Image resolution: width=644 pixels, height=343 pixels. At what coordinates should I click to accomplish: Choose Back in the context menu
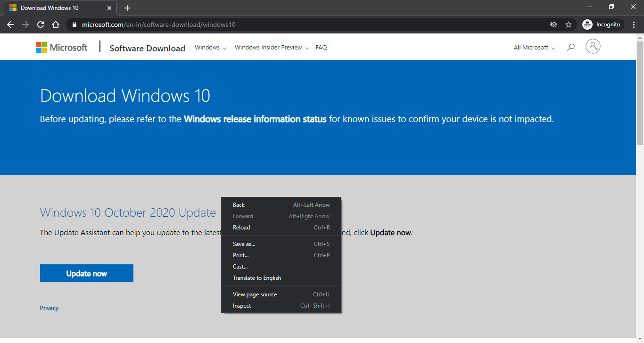(x=281, y=205)
